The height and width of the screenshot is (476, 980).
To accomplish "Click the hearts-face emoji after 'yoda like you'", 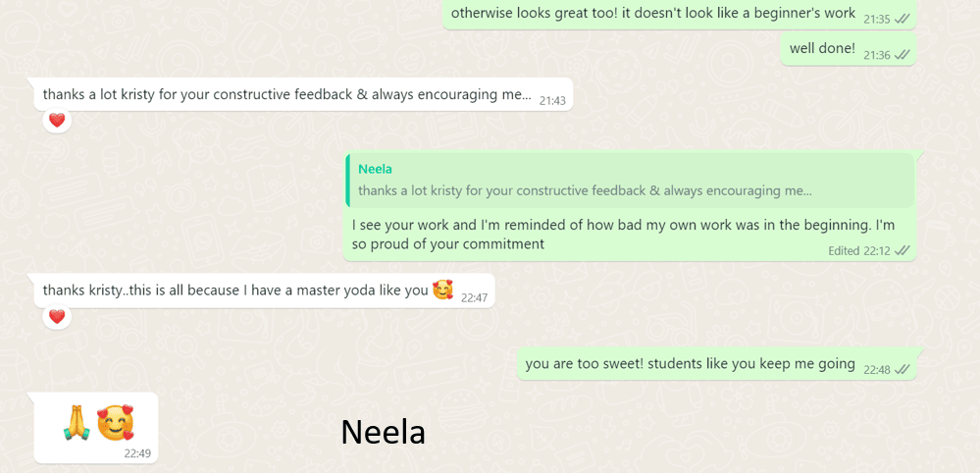I will tap(442, 291).
